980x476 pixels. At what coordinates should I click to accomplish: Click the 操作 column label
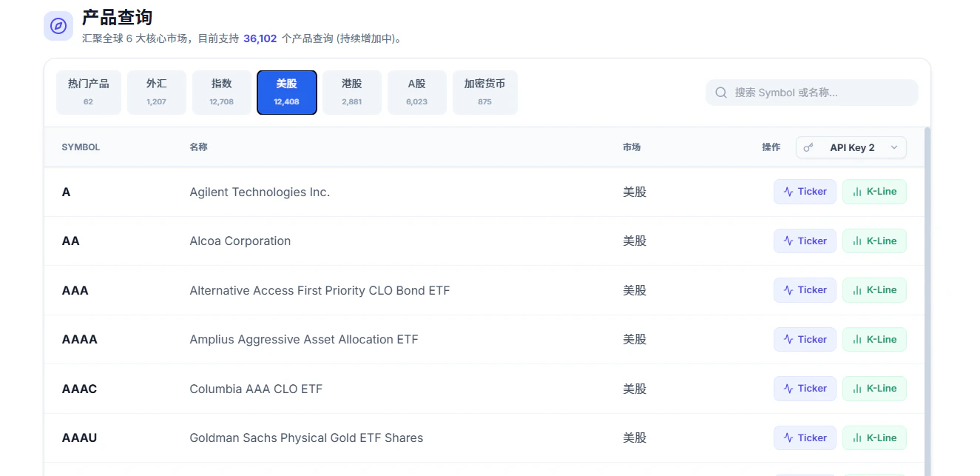click(x=771, y=147)
